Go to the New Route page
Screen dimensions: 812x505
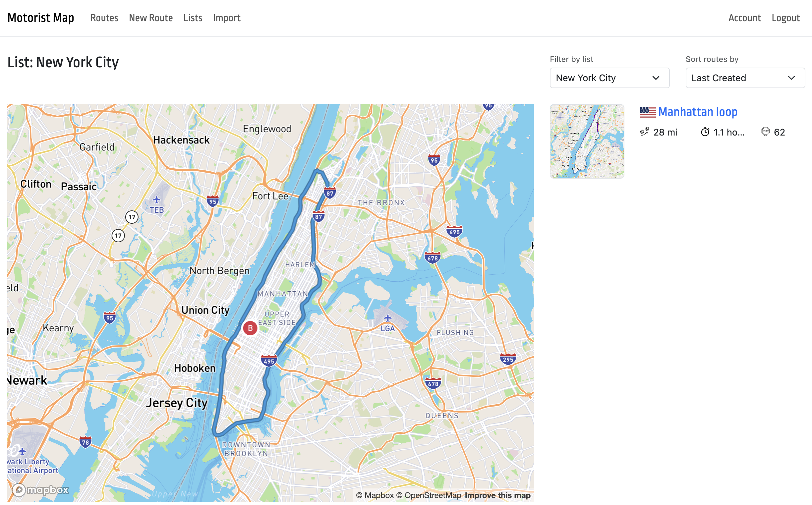click(151, 18)
